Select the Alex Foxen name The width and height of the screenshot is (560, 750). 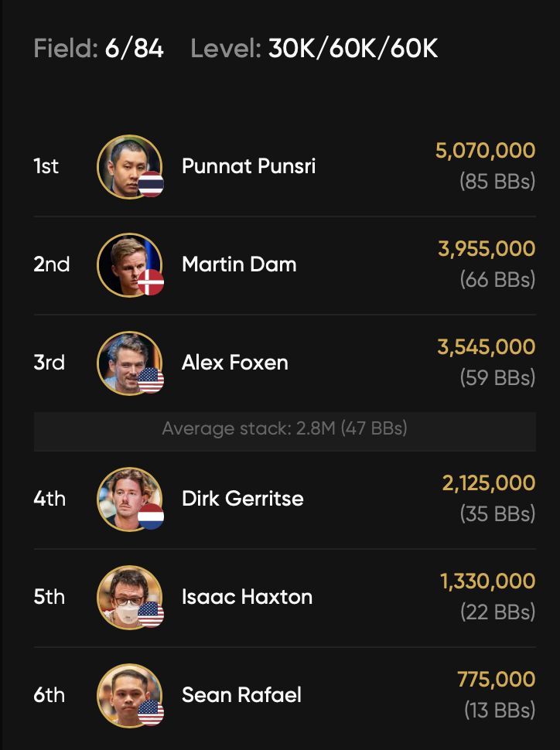(x=235, y=362)
